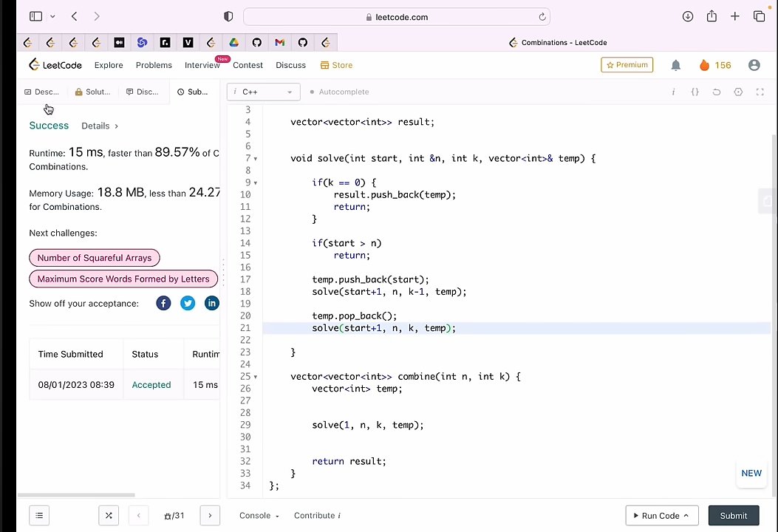Click the horizontal scrollbar in the left panel
Screen dimensions: 778x532
tap(76, 495)
